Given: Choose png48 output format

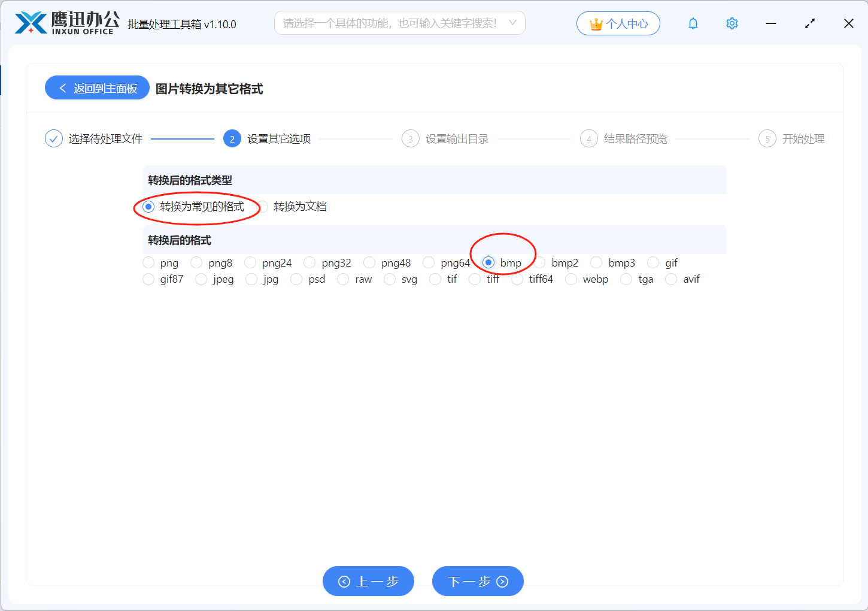Looking at the screenshot, I should (x=369, y=262).
